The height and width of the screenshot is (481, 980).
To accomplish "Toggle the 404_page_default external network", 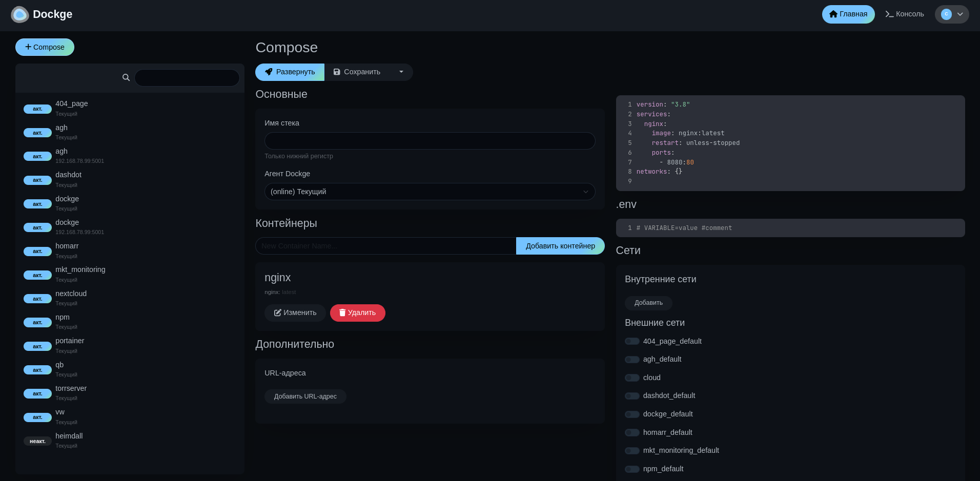I will click(632, 341).
